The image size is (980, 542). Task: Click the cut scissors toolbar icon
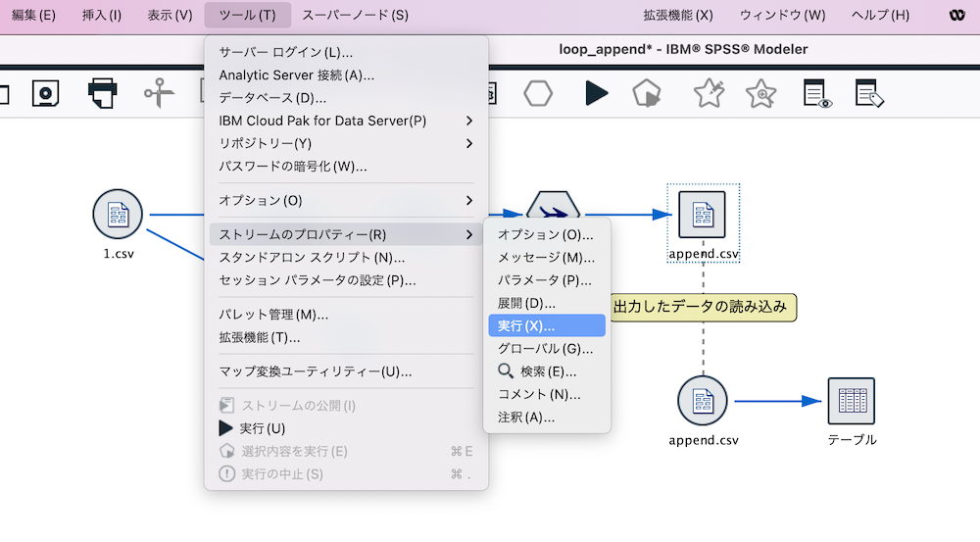pyautogui.click(x=159, y=93)
